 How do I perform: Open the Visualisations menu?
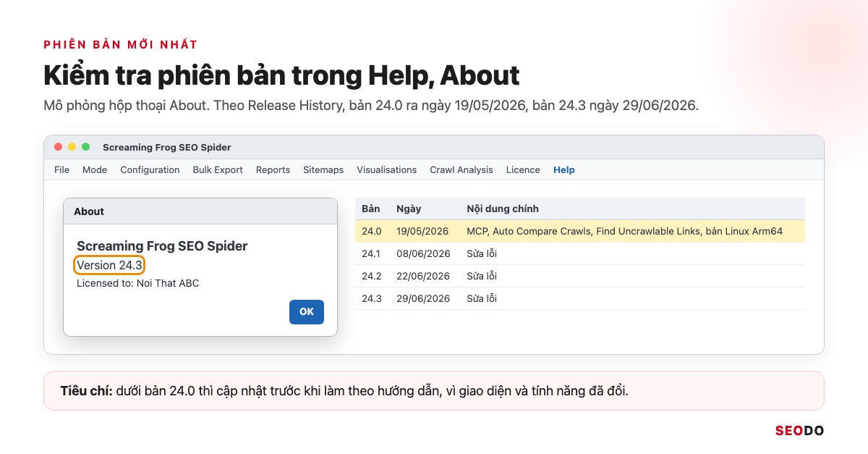click(386, 169)
